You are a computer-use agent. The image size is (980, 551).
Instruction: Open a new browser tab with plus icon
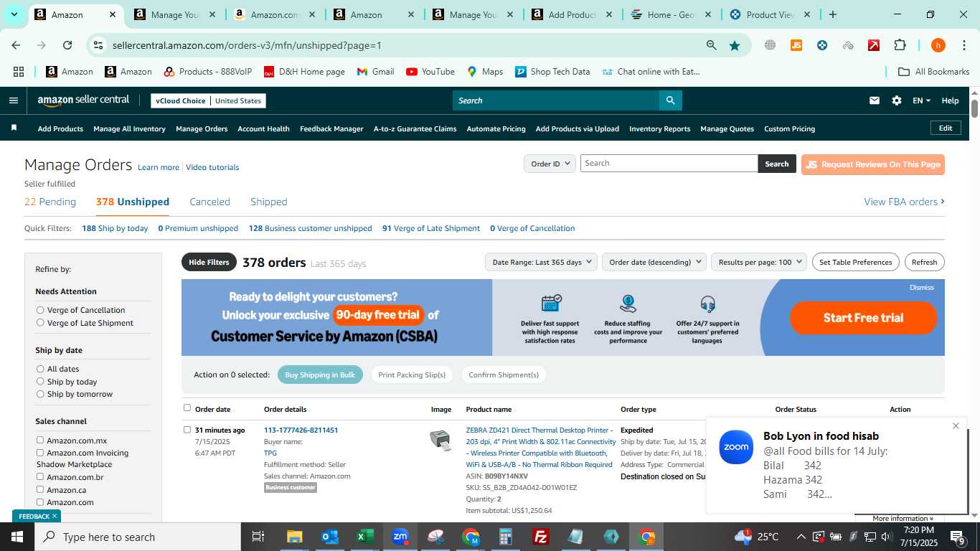pyautogui.click(x=832, y=14)
